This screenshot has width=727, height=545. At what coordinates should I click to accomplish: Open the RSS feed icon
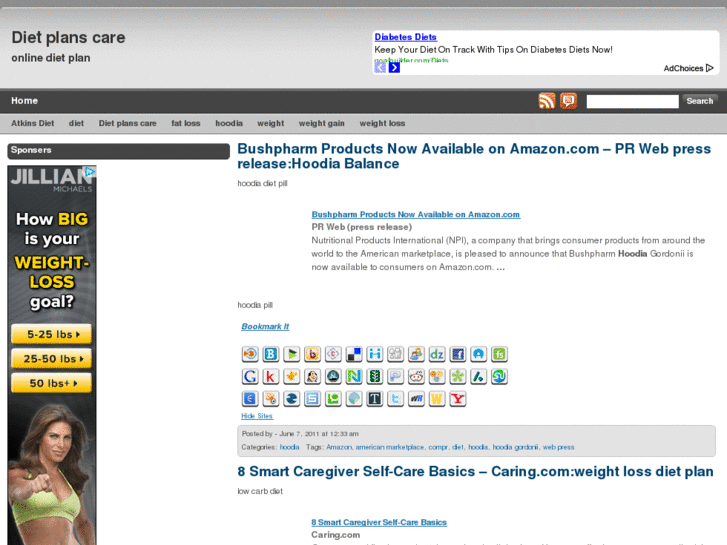pos(547,101)
